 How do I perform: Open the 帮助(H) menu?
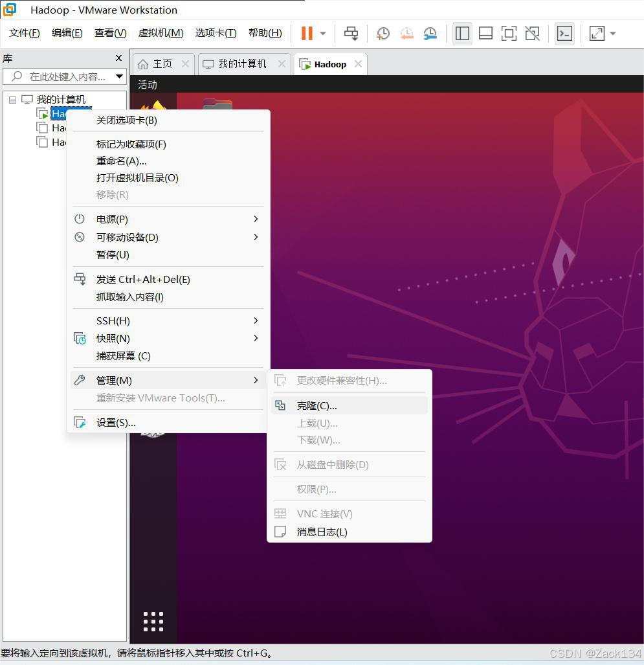[265, 33]
